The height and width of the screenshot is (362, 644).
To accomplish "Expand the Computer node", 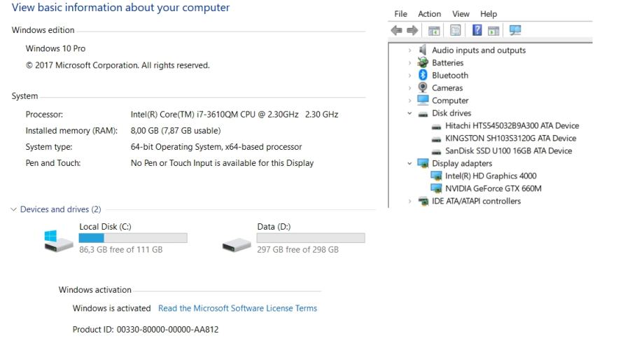I will 409,100.
